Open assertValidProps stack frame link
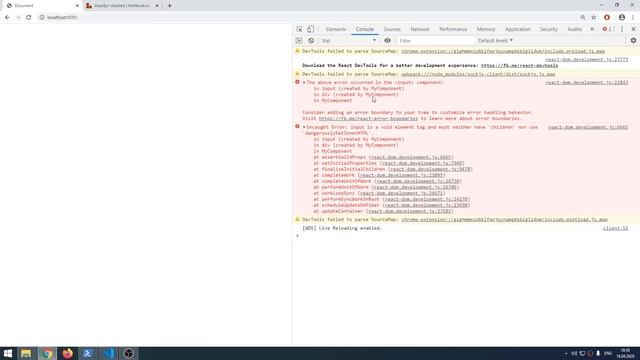 [411, 157]
